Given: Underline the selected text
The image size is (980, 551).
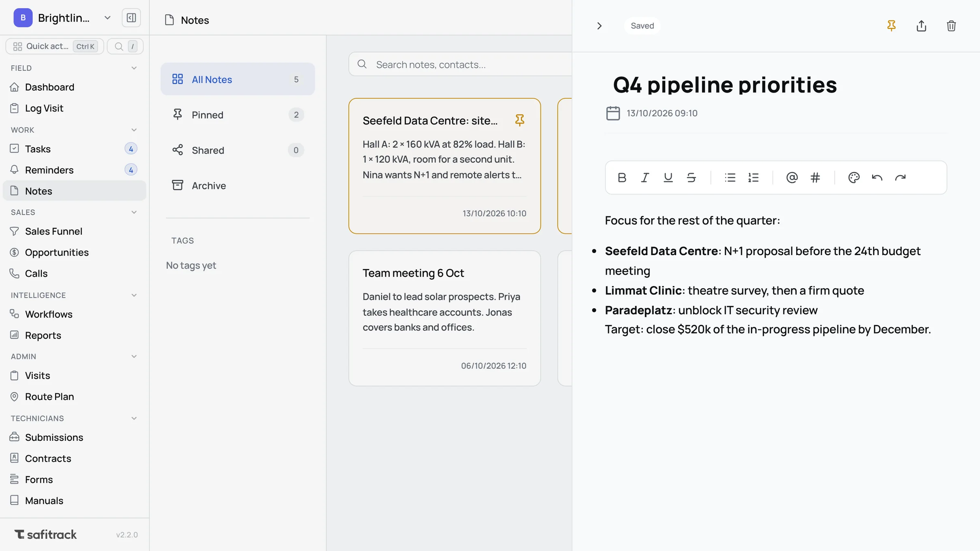Looking at the screenshot, I should pyautogui.click(x=668, y=178).
